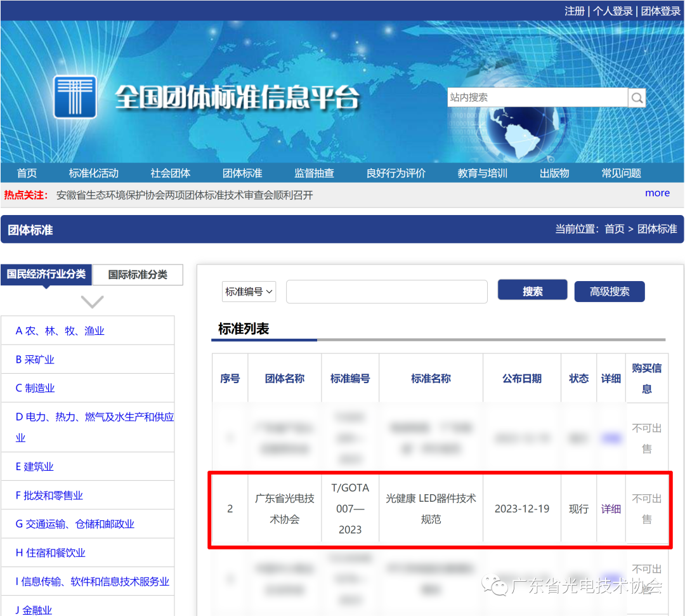Open 高级搜索 advanced search
685x616 pixels.
click(x=610, y=291)
